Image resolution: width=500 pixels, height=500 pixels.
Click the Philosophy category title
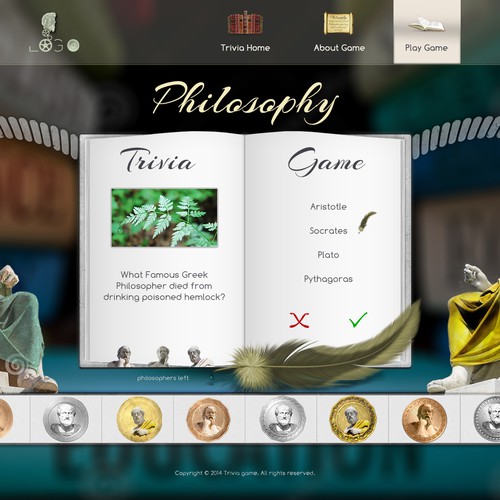click(x=245, y=102)
